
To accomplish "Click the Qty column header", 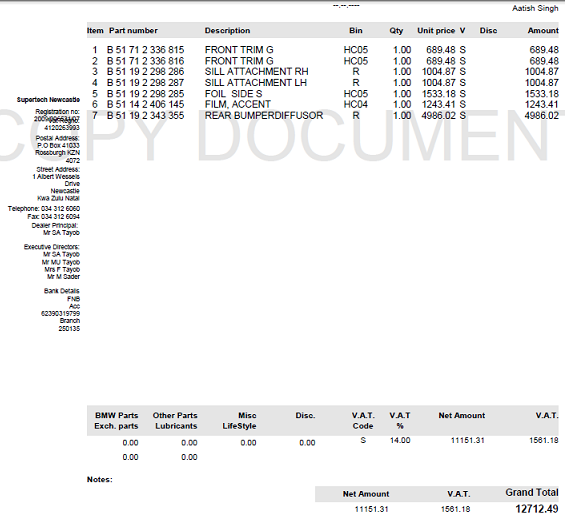I will coord(396,31).
